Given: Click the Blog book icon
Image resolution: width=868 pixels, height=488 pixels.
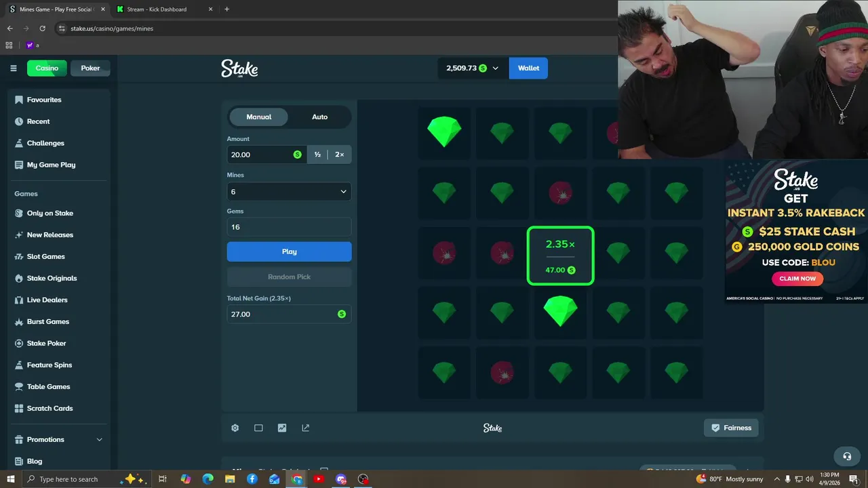Looking at the screenshot, I should pyautogui.click(x=19, y=461).
